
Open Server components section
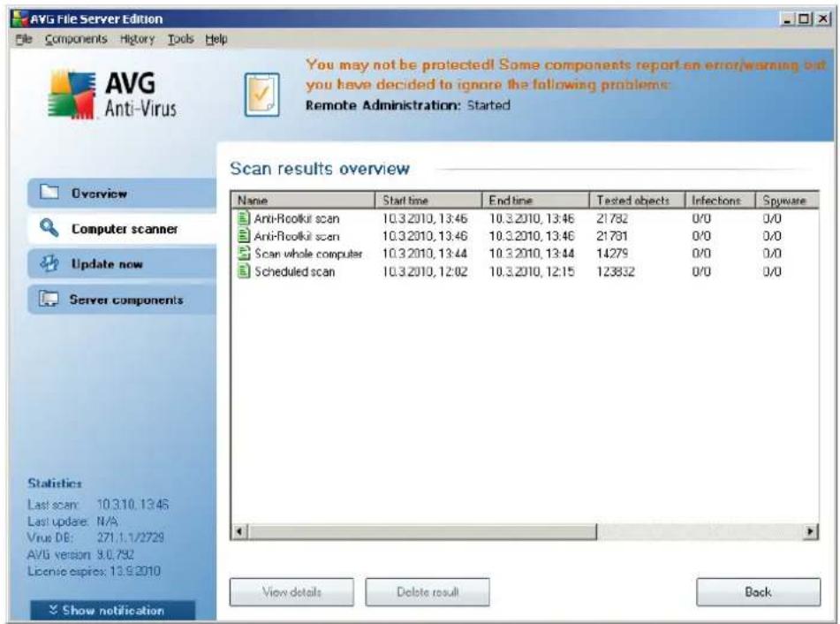122,299
